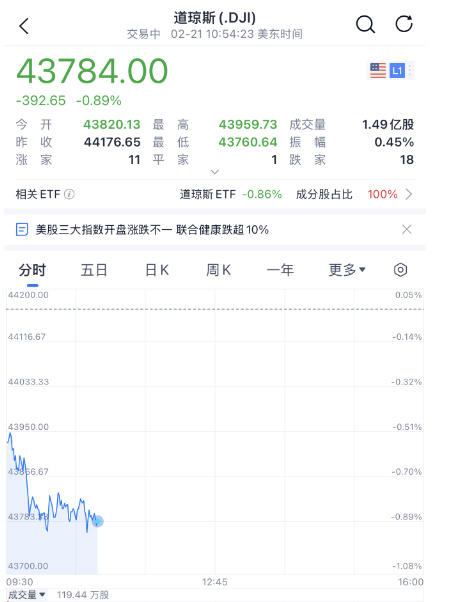Tap the 最高 value 43959.73
The height and width of the screenshot is (602, 451).
(x=248, y=124)
